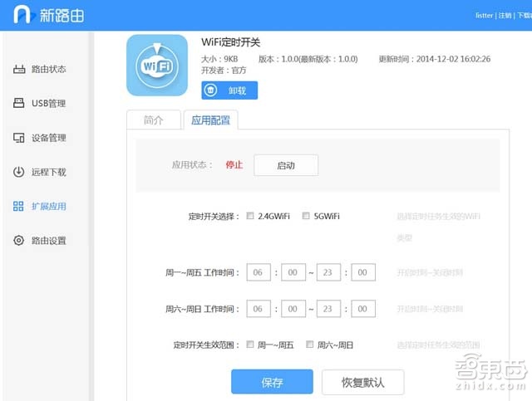Click the 定时开关选择 label

point(214,216)
